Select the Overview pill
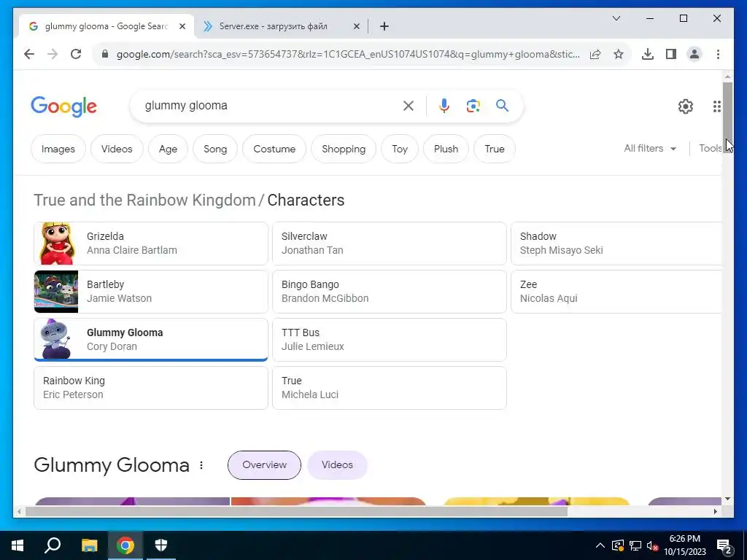Viewport: 747px width, 560px height. [x=264, y=465]
